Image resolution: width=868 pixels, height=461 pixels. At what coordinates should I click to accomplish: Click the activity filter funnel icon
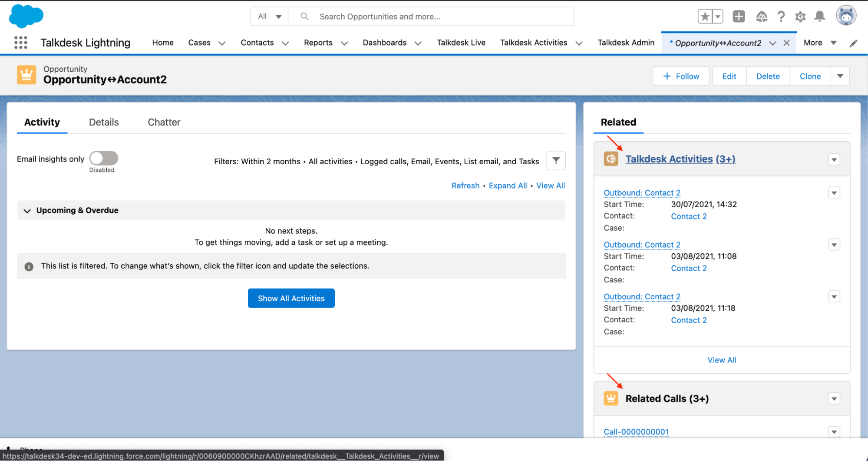coord(556,161)
